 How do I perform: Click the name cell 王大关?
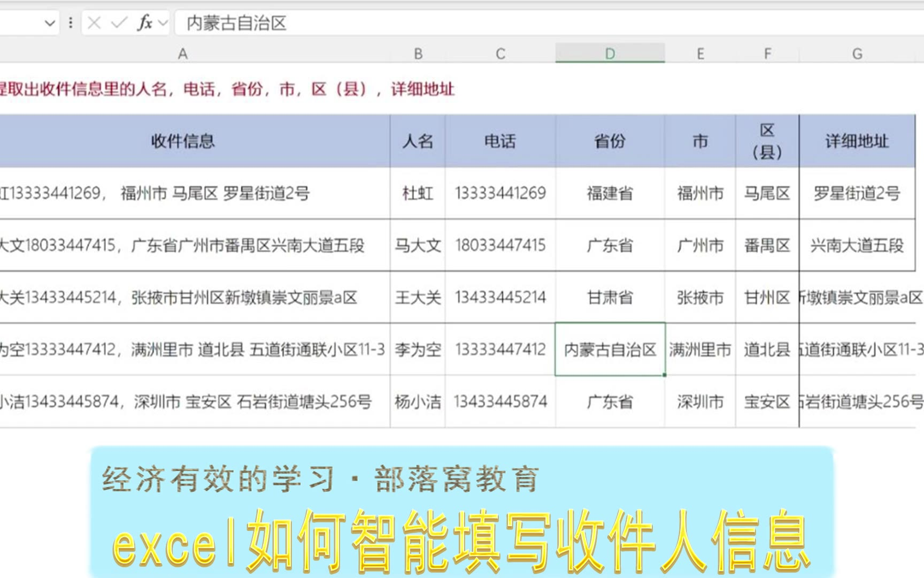click(x=418, y=297)
